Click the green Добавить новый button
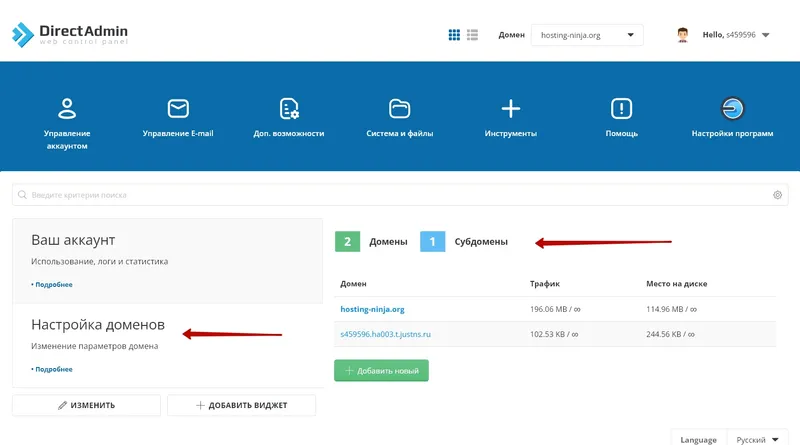The width and height of the screenshot is (800, 445). tap(381, 370)
